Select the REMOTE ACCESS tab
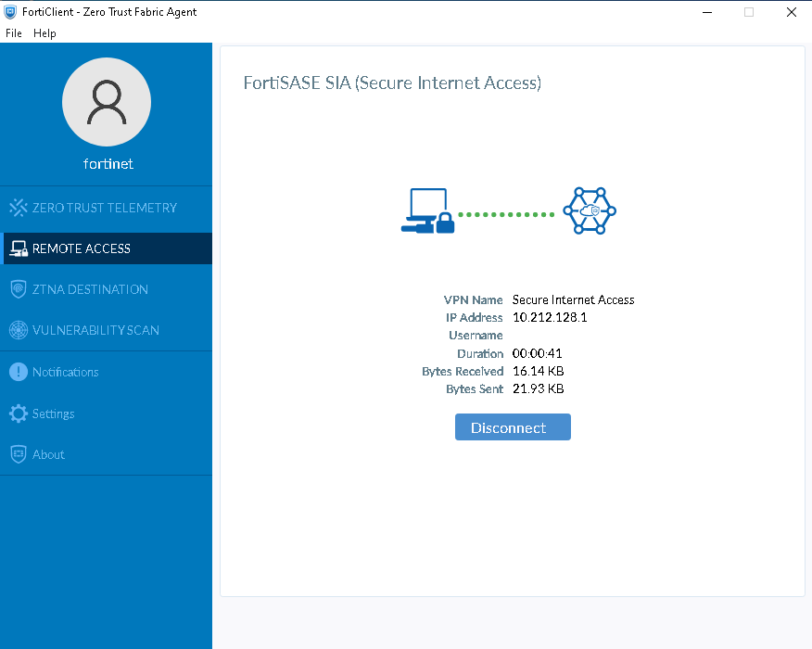Viewport: 812px width, 649px height. point(107,248)
